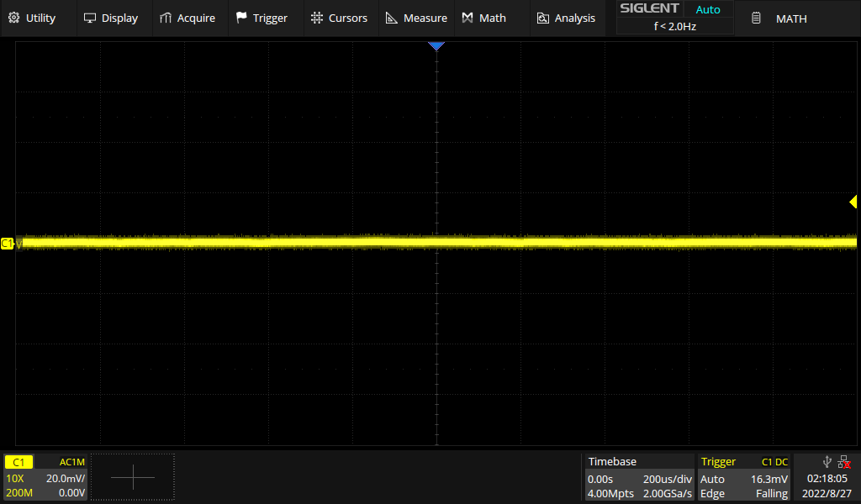861x504 pixels.
Task: Click the AC1M coupling label
Action: point(72,462)
